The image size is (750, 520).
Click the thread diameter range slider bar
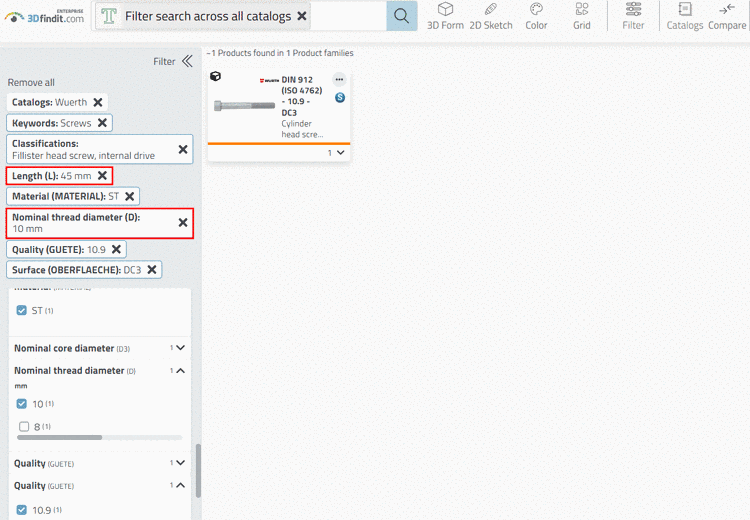pos(99,437)
